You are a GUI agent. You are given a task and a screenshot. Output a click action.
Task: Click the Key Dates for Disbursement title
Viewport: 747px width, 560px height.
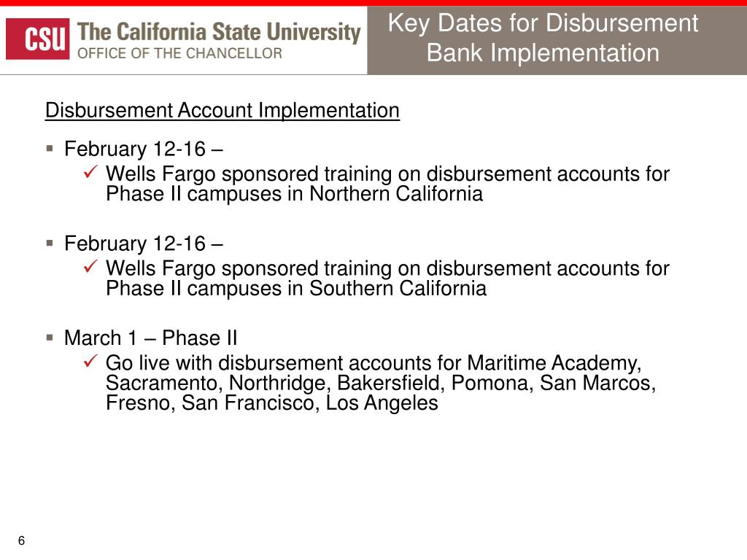(x=543, y=24)
